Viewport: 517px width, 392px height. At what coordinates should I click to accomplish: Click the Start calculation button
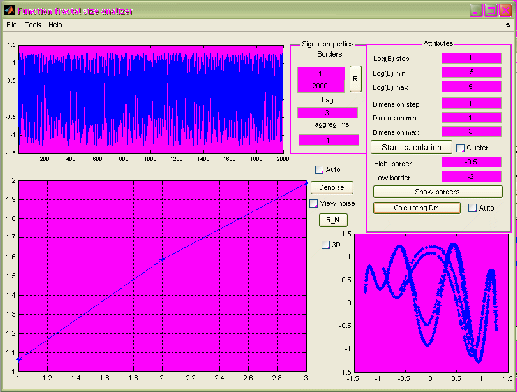[x=411, y=147]
